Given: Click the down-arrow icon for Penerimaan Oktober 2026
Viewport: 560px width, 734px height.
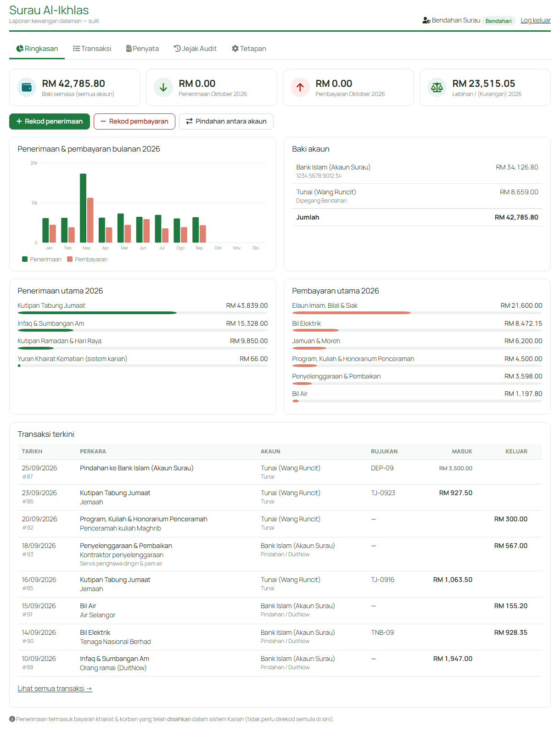Looking at the screenshot, I should pyautogui.click(x=163, y=87).
